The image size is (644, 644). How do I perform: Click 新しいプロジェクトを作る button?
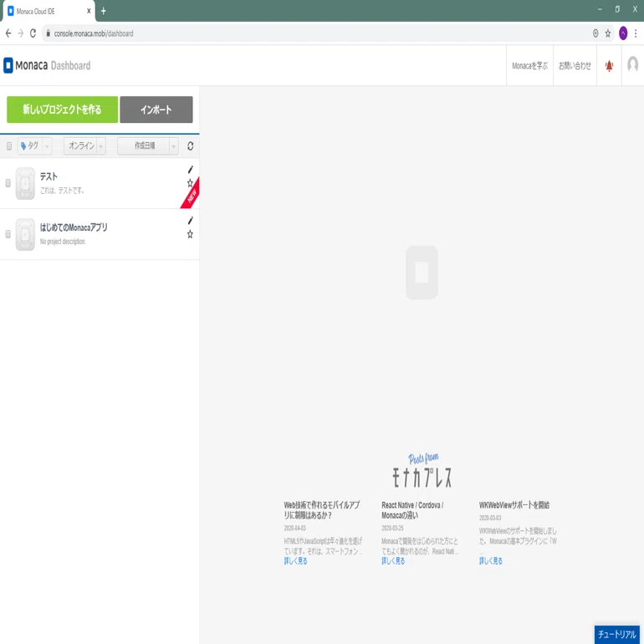(63, 110)
